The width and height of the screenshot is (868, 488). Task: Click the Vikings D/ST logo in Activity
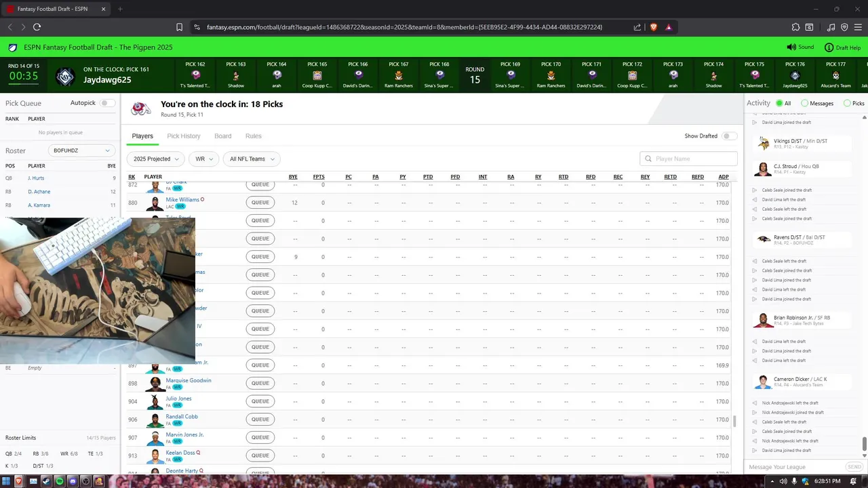764,143
